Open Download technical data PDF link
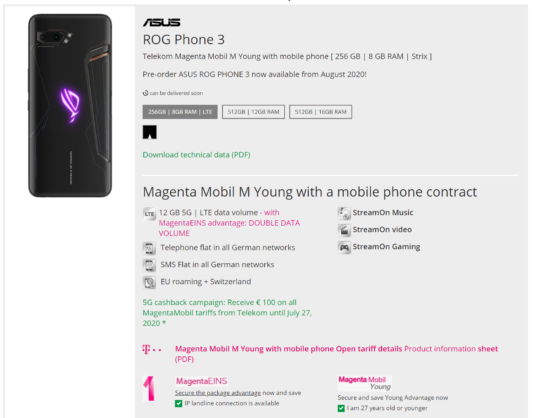The image size is (550, 418). 196,155
